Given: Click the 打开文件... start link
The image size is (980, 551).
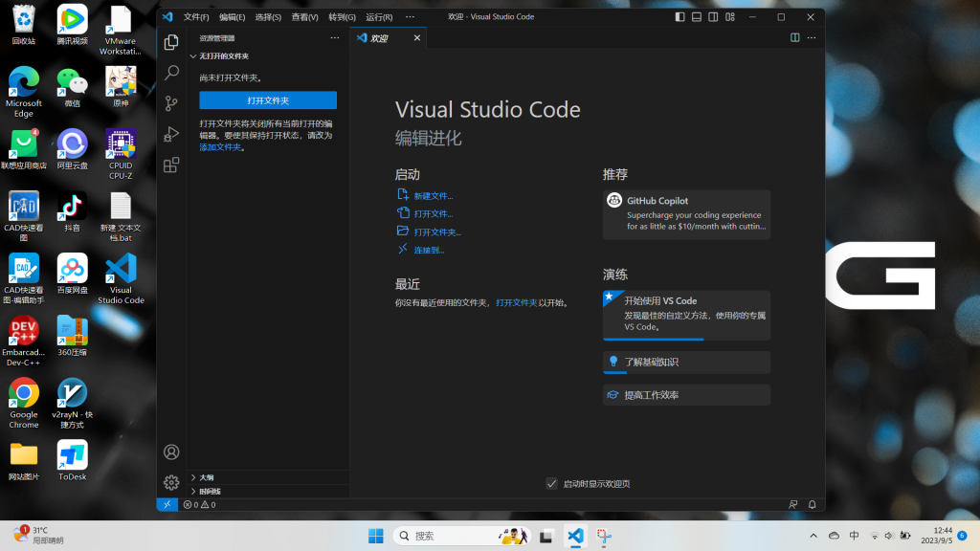Looking at the screenshot, I should coord(434,213).
